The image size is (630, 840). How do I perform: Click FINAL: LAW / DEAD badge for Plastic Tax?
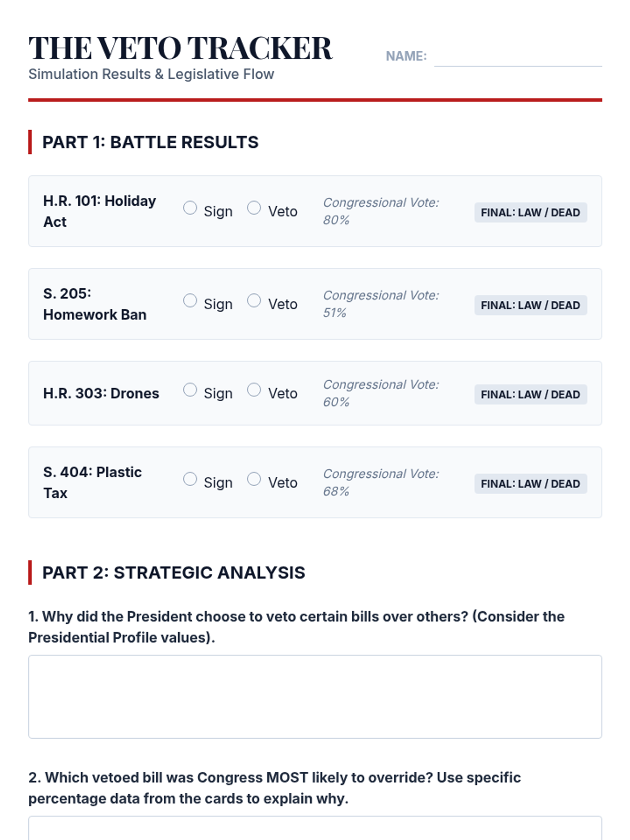pyautogui.click(x=530, y=484)
